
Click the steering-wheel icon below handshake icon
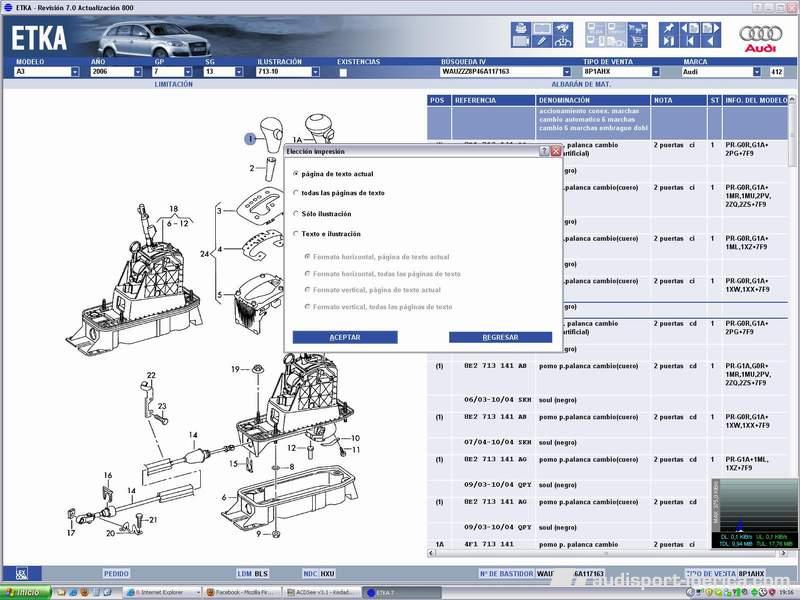coord(563,41)
